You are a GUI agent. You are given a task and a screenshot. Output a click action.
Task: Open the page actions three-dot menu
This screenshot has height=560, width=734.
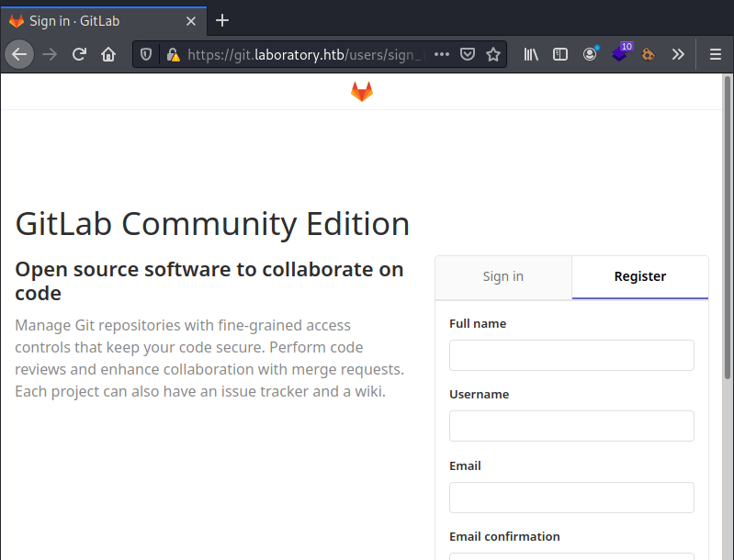click(442, 55)
